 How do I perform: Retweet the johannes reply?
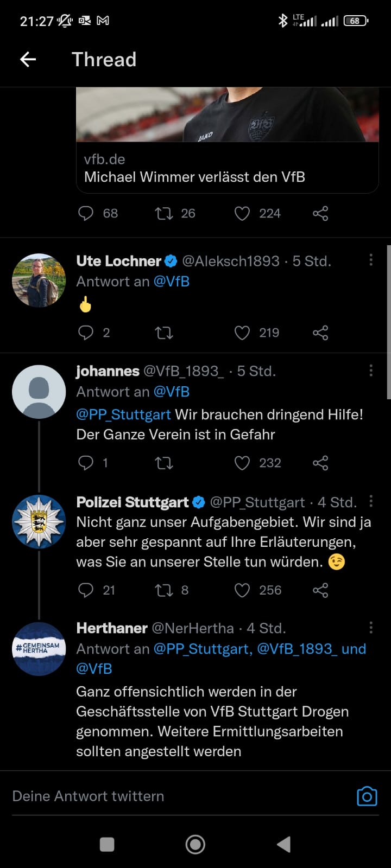pos(163,463)
